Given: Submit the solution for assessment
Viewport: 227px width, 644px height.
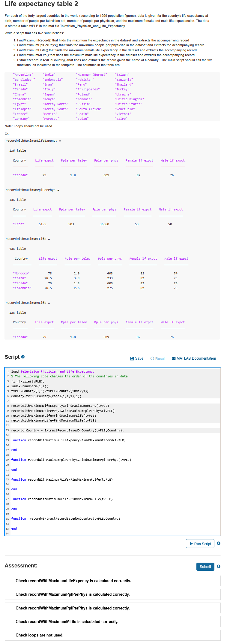Looking at the screenshot, I should pyautogui.click(x=205, y=567).
